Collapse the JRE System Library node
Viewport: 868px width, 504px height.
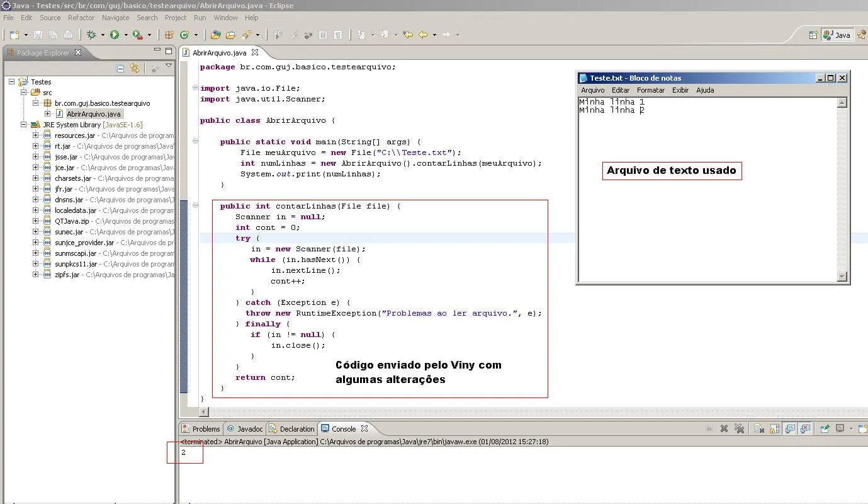pyautogui.click(x=25, y=125)
